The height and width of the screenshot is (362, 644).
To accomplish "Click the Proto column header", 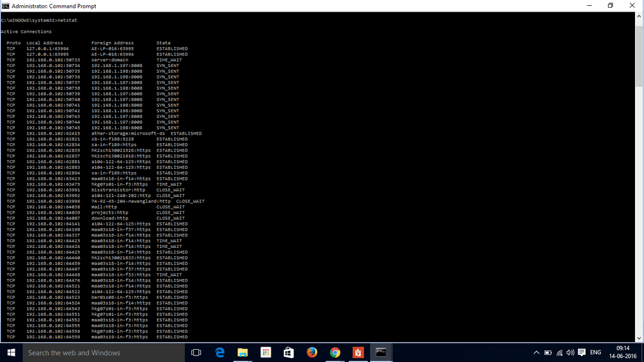I will pyautogui.click(x=14, y=43).
